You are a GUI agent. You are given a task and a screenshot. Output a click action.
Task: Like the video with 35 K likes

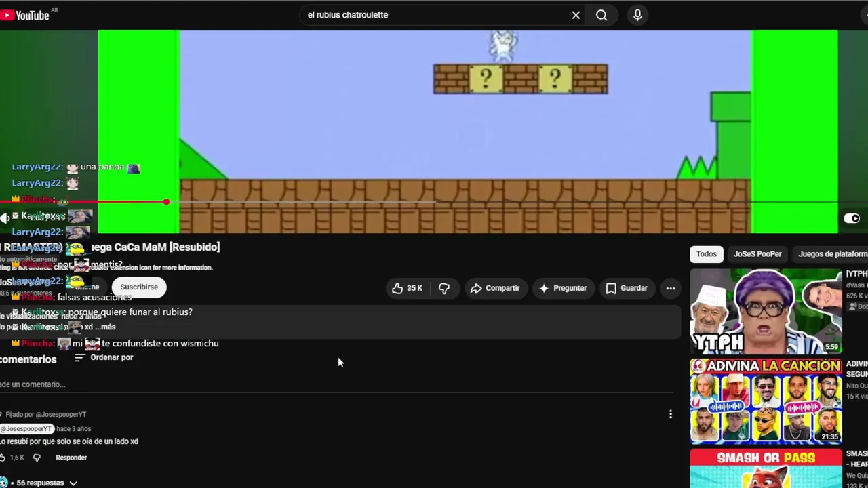click(407, 288)
